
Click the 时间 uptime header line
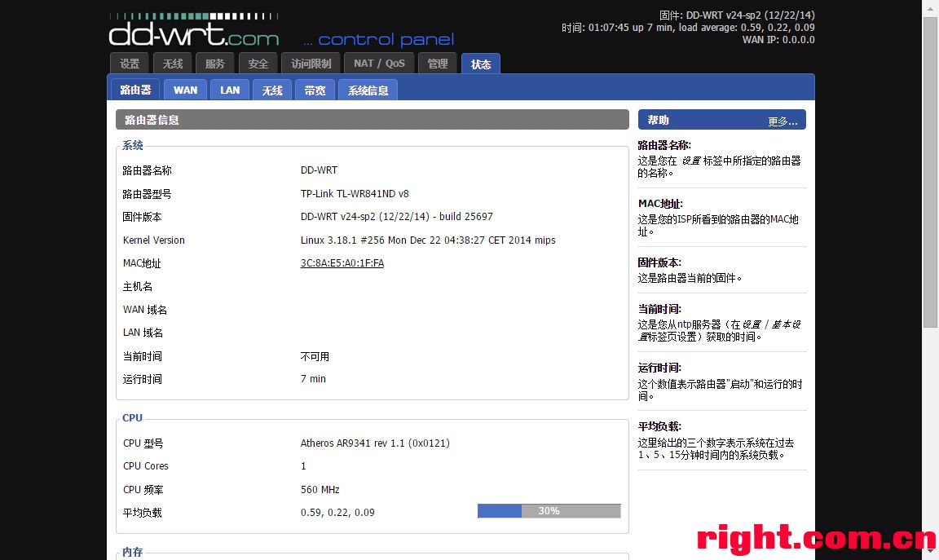point(688,28)
